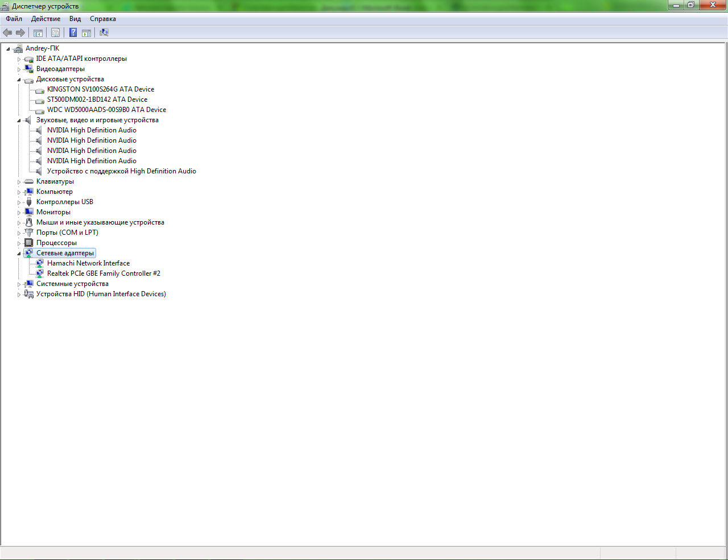The width and height of the screenshot is (728, 560).
Task: Open Properties from the toolbar icon
Action: click(55, 32)
